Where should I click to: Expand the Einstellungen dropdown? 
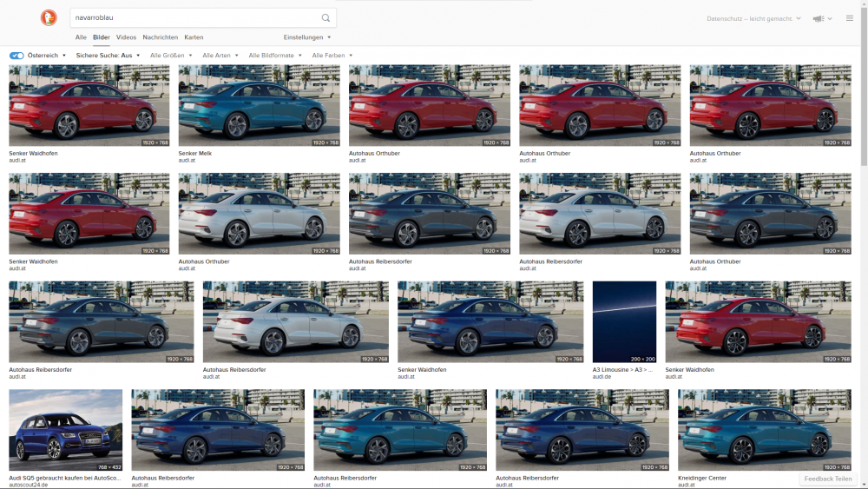tap(307, 37)
